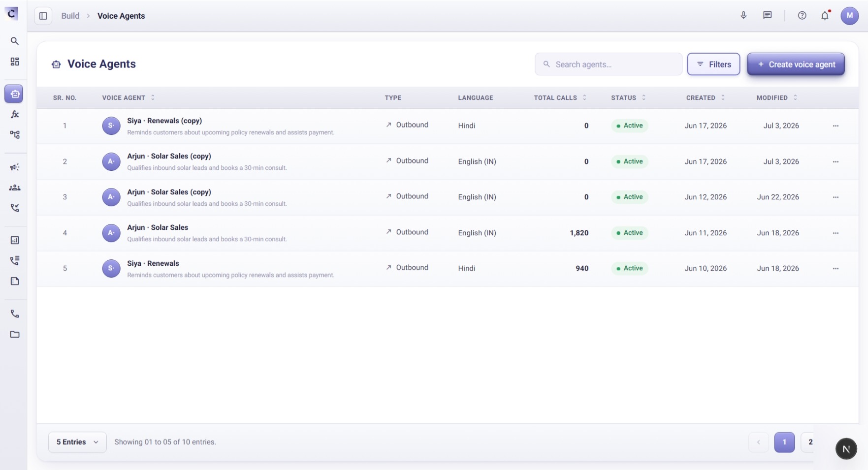Select page 1 in pagination
Viewport: 868px width, 470px height.
click(784, 442)
